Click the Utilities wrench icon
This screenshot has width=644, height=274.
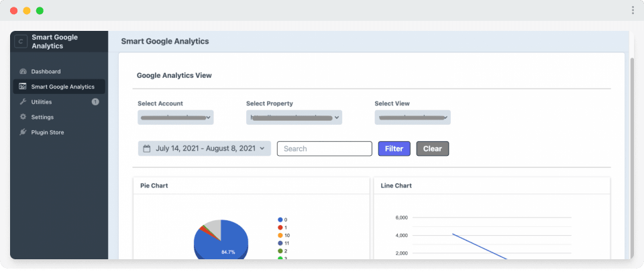pyautogui.click(x=23, y=102)
